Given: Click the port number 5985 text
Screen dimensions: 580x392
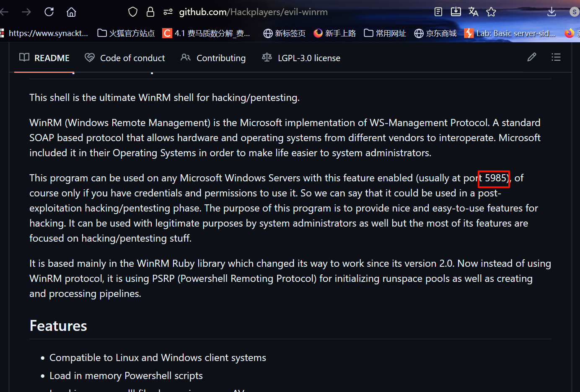Looking at the screenshot, I should pyautogui.click(x=496, y=178).
